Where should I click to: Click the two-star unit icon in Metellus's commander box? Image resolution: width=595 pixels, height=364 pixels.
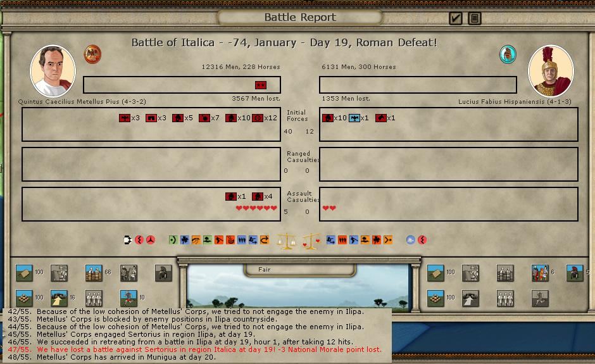[x=261, y=85]
